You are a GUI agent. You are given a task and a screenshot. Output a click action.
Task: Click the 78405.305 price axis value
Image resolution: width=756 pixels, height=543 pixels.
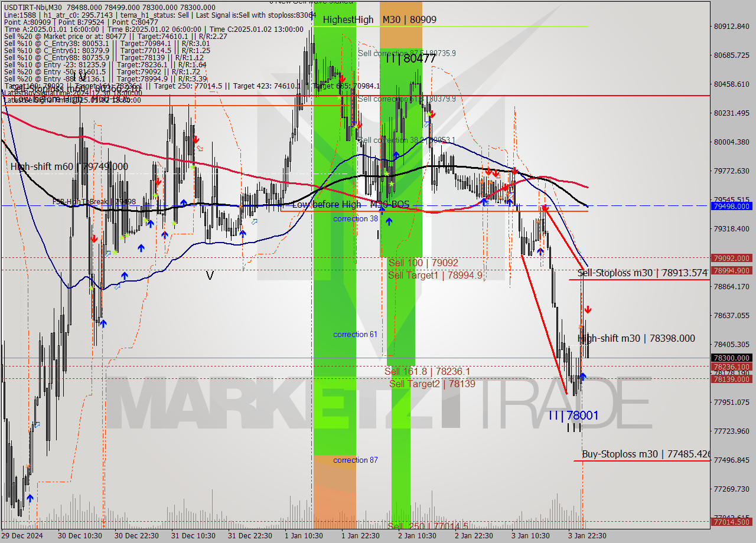[732, 344]
